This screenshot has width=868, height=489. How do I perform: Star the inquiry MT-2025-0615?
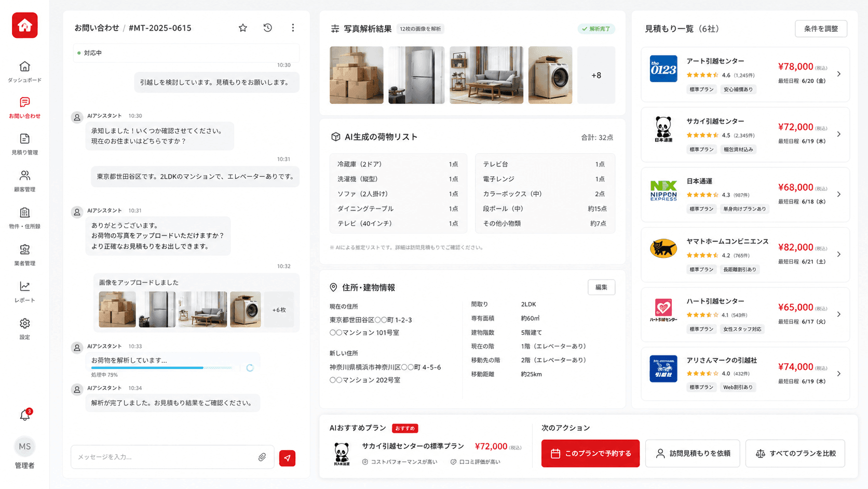242,28
